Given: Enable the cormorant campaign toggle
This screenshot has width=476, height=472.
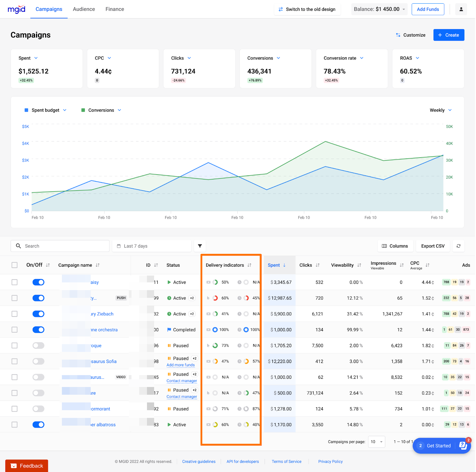Looking at the screenshot, I should (x=38, y=409).
